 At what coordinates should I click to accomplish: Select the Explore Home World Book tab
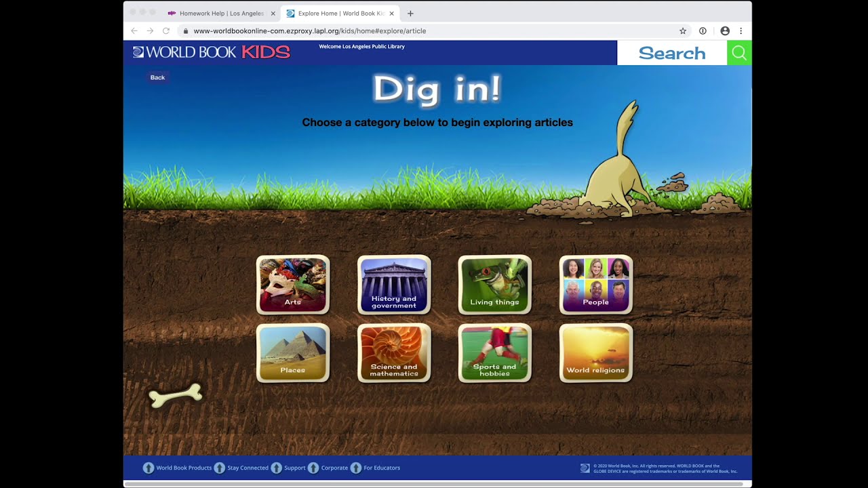click(x=341, y=13)
